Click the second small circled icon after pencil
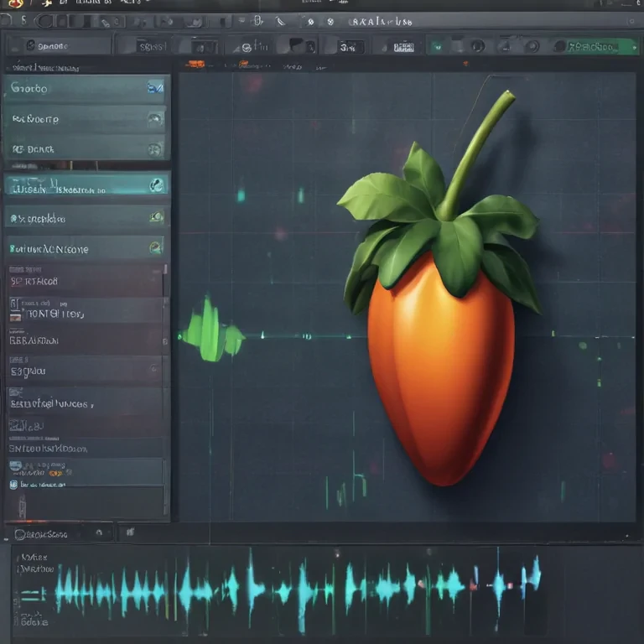Viewport: 644px width, 644px height. coord(330,22)
